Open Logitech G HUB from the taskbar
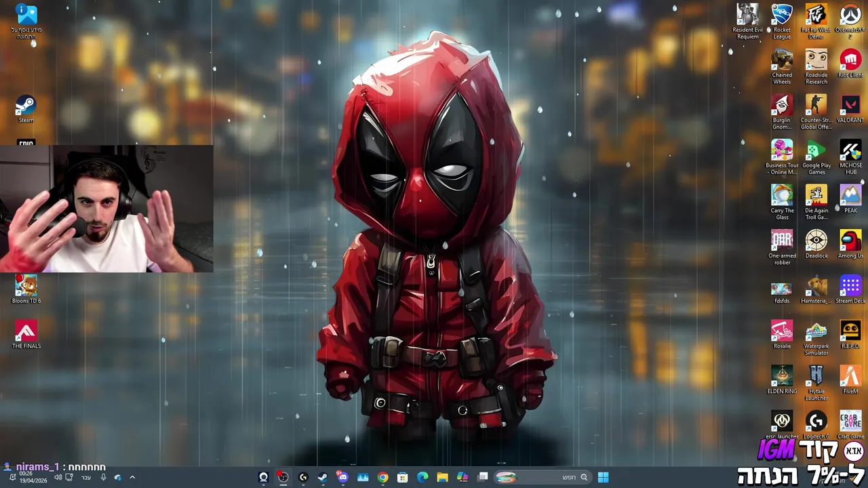The height and width of the screenshot is (488, 868). point(303,477)
